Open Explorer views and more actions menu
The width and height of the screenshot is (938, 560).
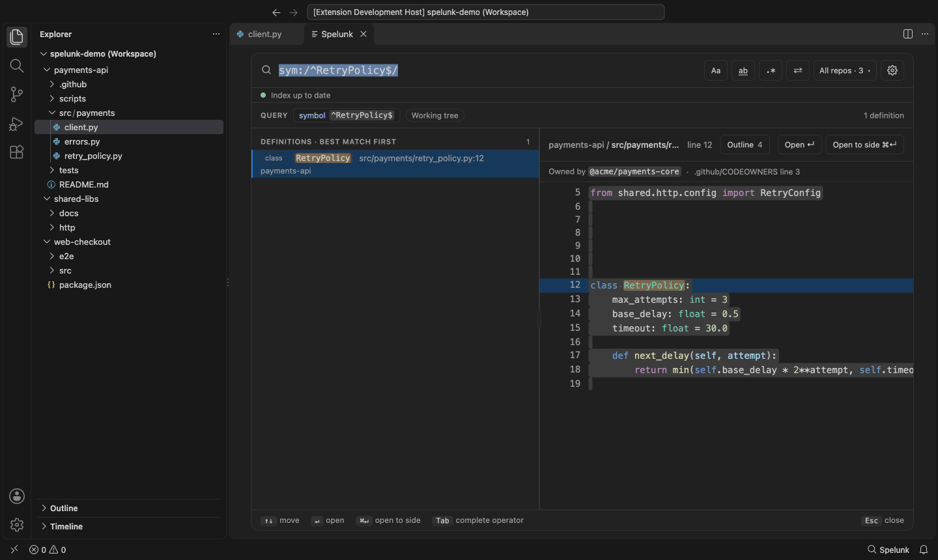(x=216, y=34)
